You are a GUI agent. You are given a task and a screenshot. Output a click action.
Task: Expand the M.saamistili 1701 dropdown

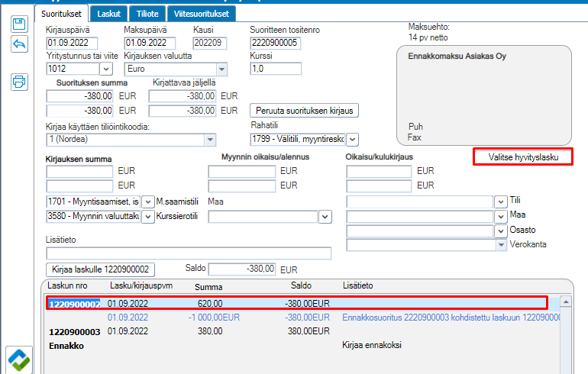pyautogui.click(x=148, y=202)
